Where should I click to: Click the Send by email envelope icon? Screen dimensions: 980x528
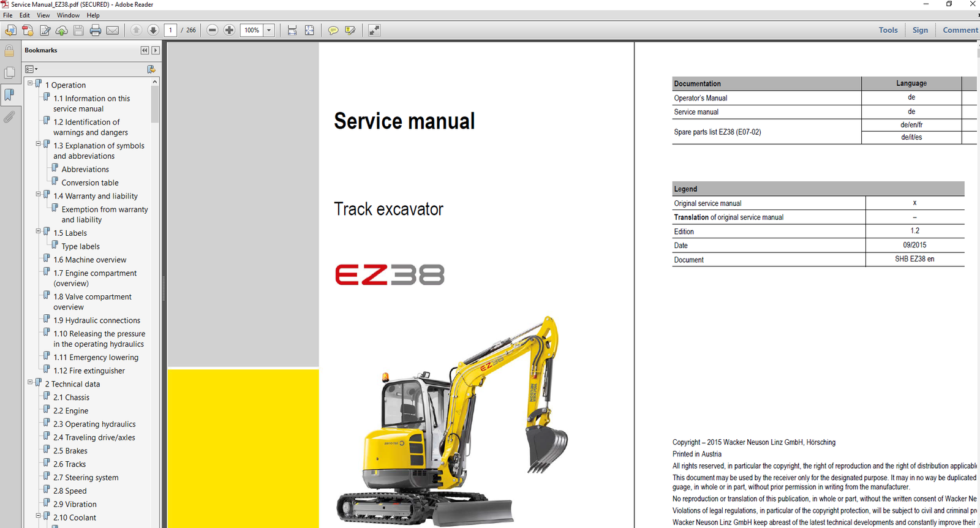point(113,30)
